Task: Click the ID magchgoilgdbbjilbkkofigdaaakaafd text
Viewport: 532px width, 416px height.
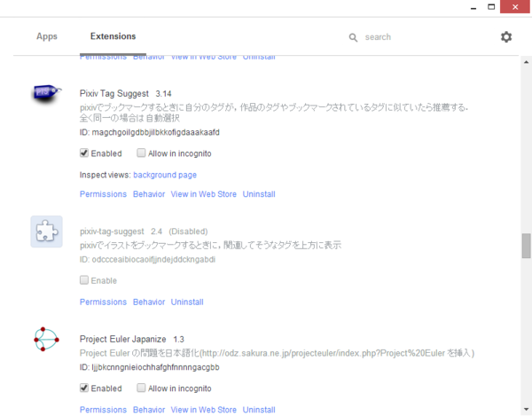Action: pos(150,132)
